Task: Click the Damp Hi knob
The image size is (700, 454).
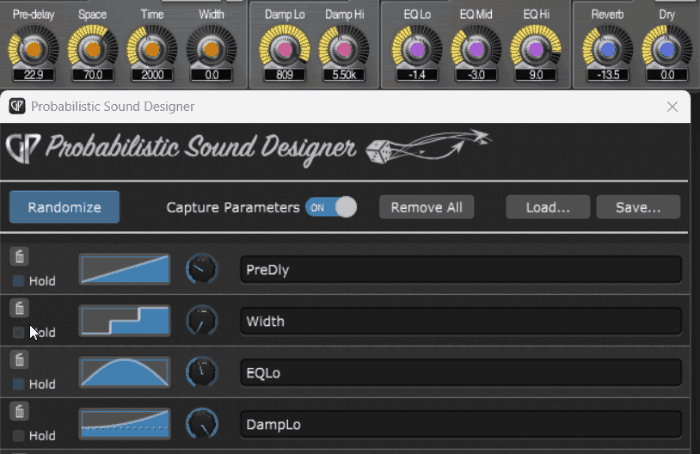Action: [x=344, y=50]
